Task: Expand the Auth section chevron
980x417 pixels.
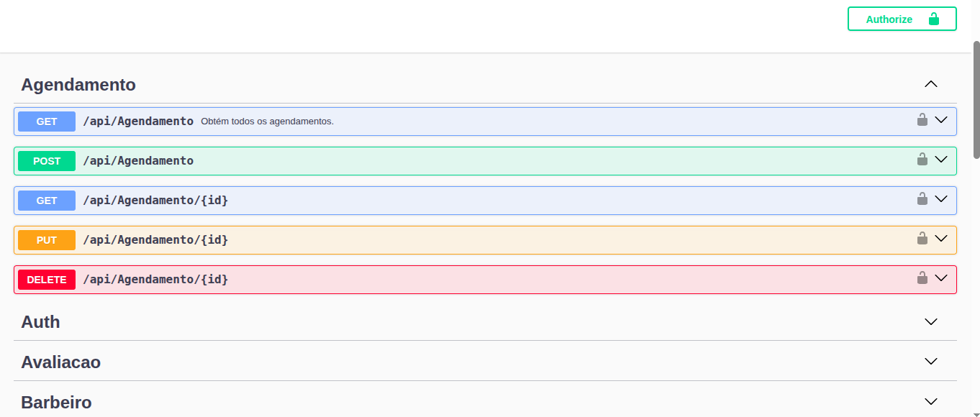Action: coord(930,322)
